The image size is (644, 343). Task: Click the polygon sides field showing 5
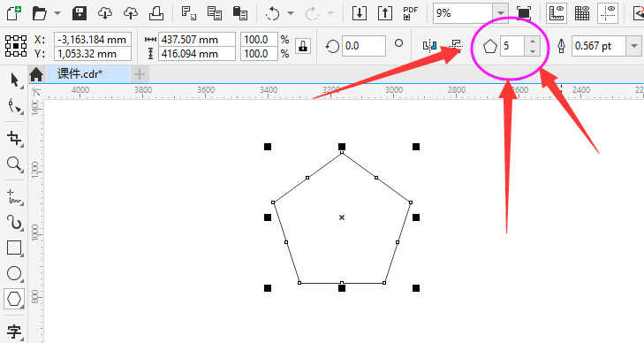click(x=511, y=46)
